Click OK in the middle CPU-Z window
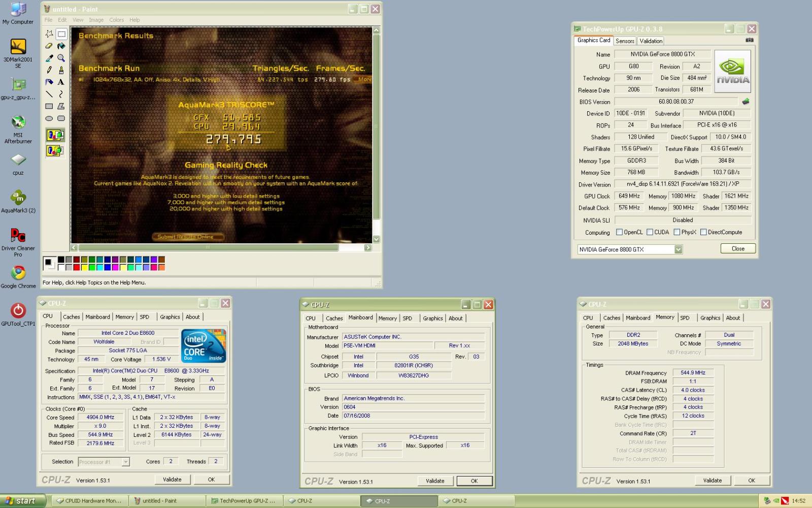812x508 pixels. point(474,481)
